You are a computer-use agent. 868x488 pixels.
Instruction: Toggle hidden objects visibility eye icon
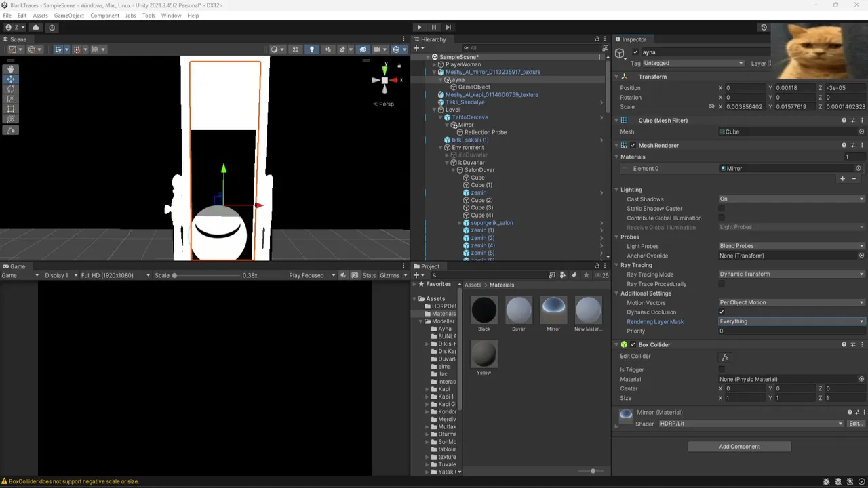tap(363, 49)
